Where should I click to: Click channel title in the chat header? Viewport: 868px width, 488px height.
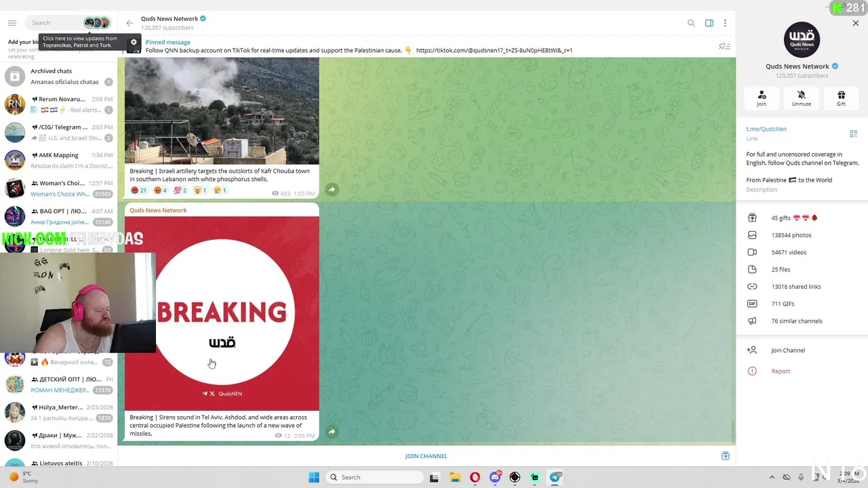pyautogui.click(x=170, y=19)
